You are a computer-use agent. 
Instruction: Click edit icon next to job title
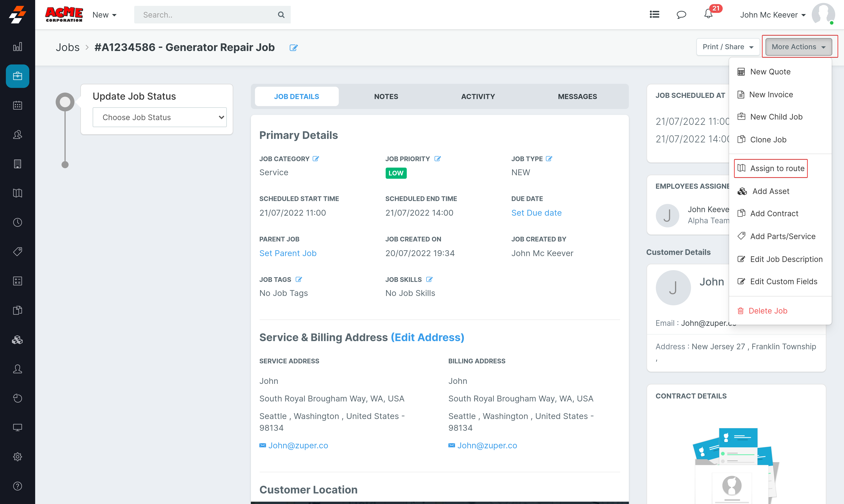point(293,48)
